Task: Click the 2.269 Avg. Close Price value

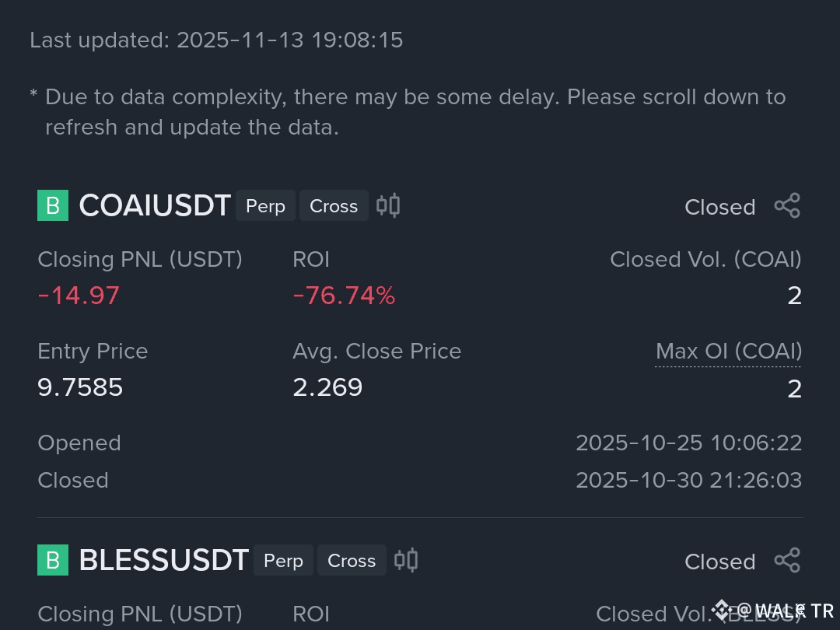Action: (x=328, y=387)
